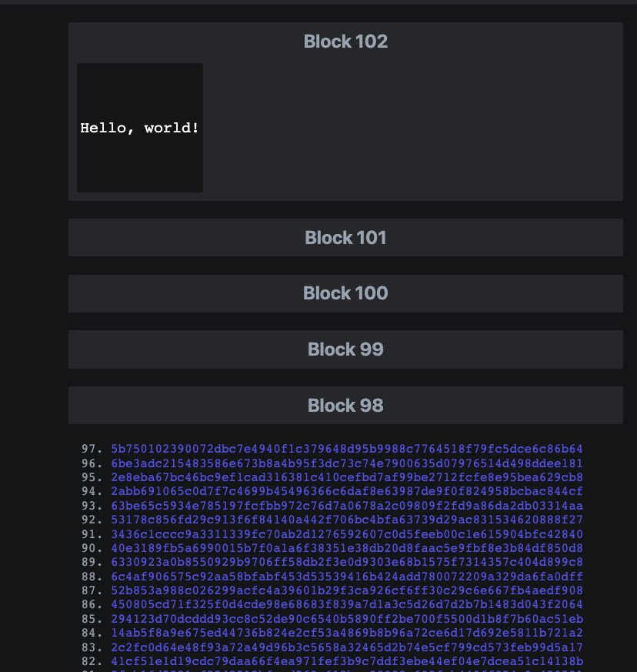Viewport: 637px width, 672px height.
Task: Open block 93 hash starting 63be65c5
Action: tap(347, 506)
